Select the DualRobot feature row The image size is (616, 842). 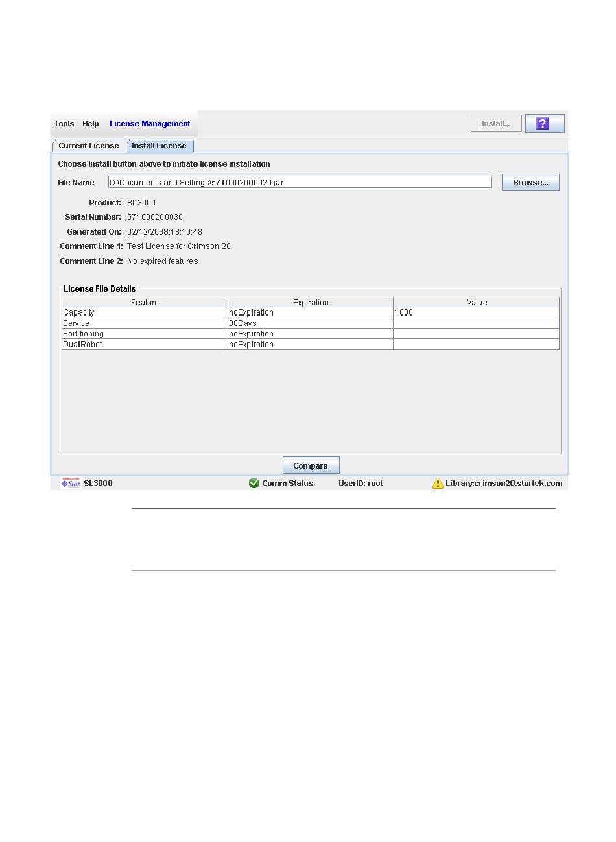click(x=311, y=344)
